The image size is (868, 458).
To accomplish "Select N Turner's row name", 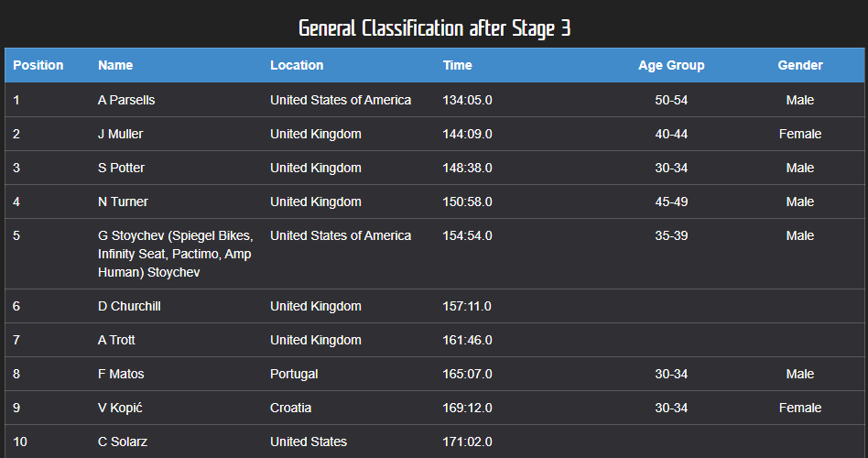I will [x=123, y=202].
